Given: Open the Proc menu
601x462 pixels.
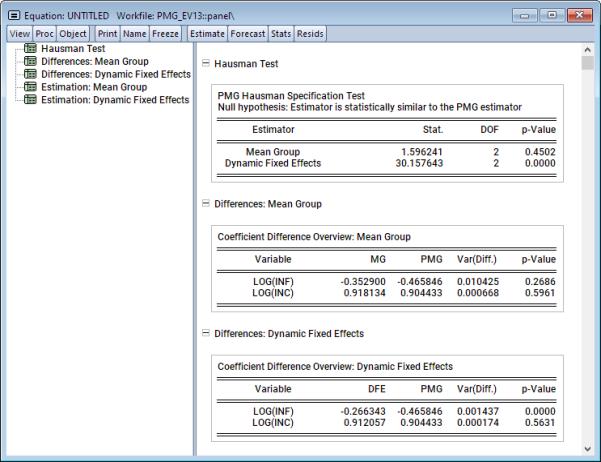Looking at the screenshot, I should pos(45,33).
